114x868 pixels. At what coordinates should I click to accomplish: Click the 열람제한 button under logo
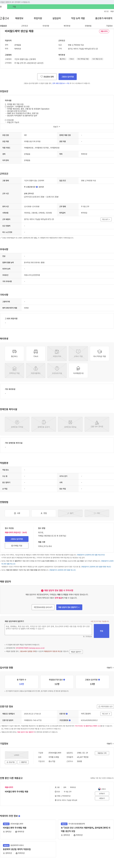pyautogui.click(x=23, y=762)
